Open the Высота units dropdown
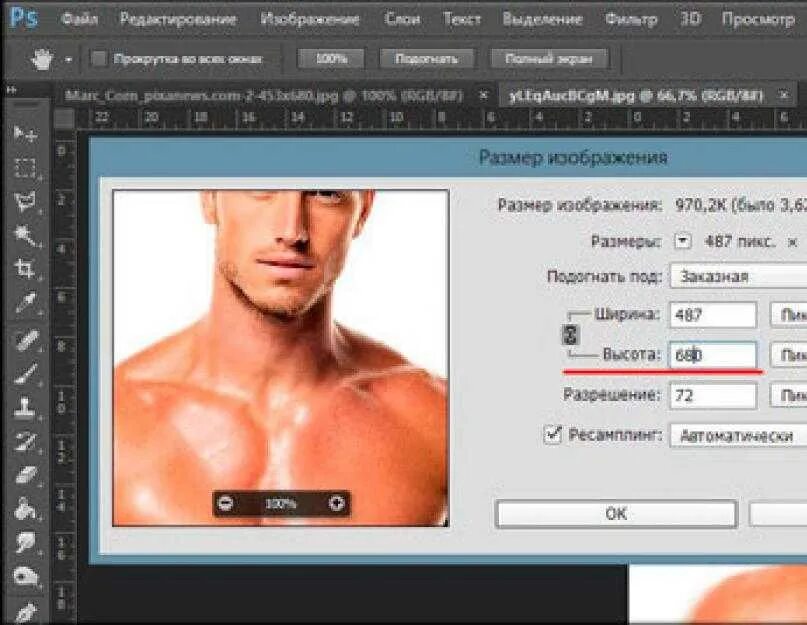The image size is (807, 625). 788,355
